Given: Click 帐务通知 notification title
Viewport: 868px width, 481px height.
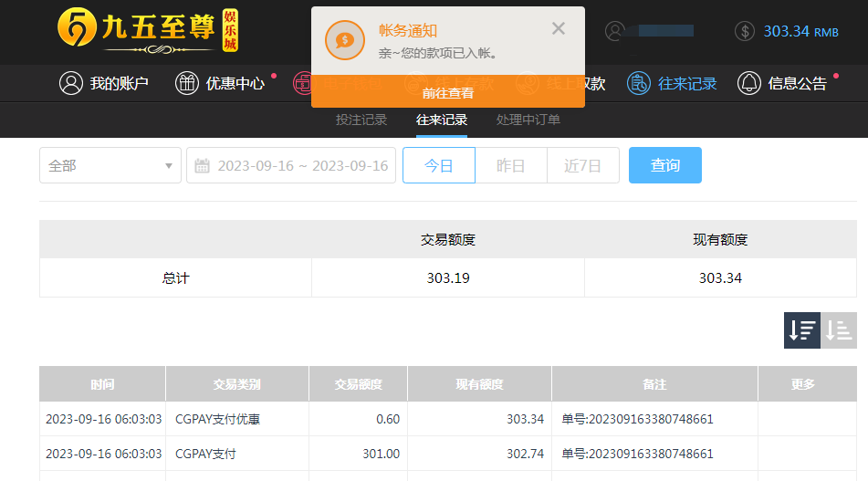Looking at the screenshot, I should tap(408, 30).
